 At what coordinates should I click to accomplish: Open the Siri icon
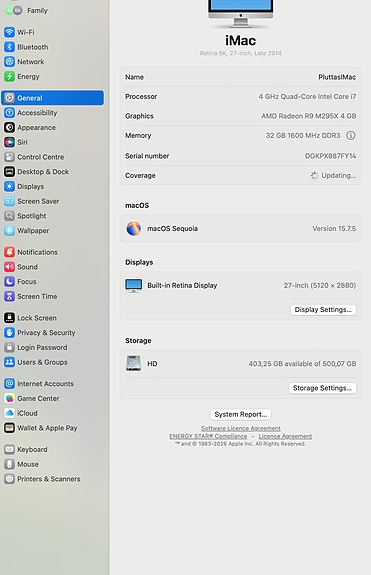click(x=10, y=142)
